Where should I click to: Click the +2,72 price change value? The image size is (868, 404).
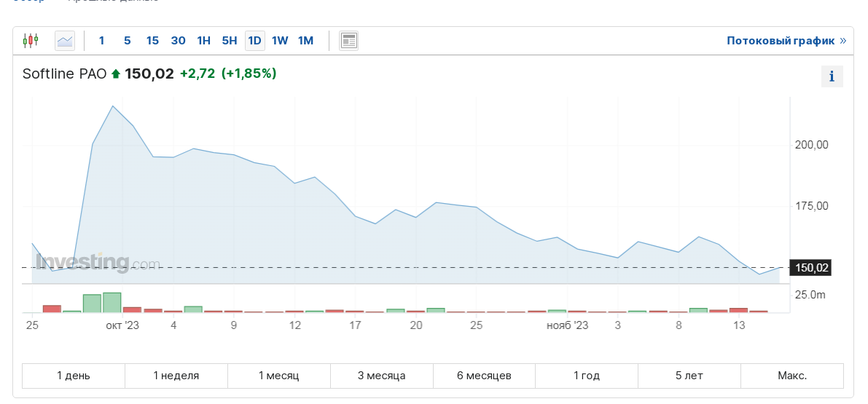click(x=197, y=74)
